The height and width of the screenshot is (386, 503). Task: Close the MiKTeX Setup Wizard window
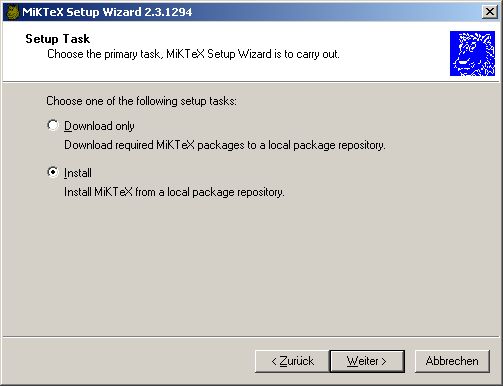coord(489,12)
